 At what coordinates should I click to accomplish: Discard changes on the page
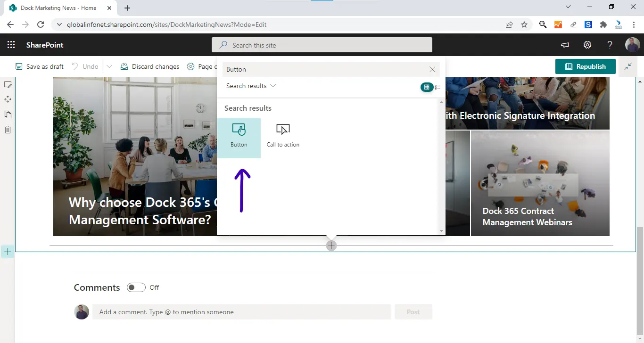click(150, 66)
